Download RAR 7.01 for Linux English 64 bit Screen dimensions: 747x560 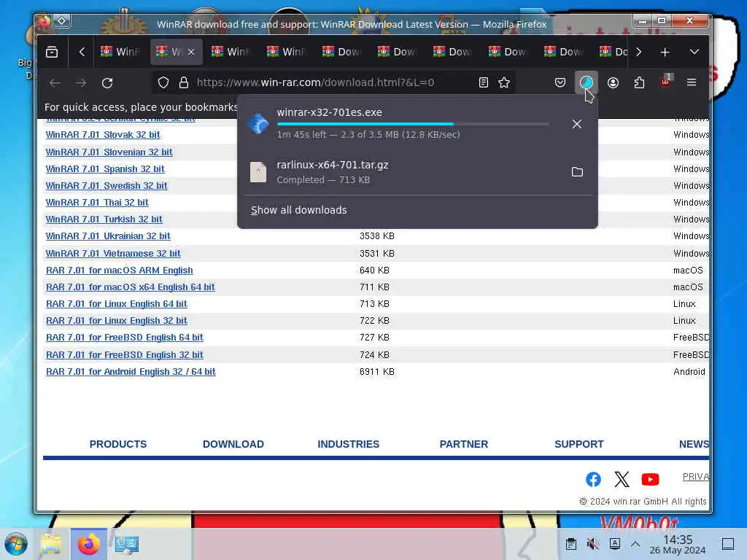pos(117,303)
